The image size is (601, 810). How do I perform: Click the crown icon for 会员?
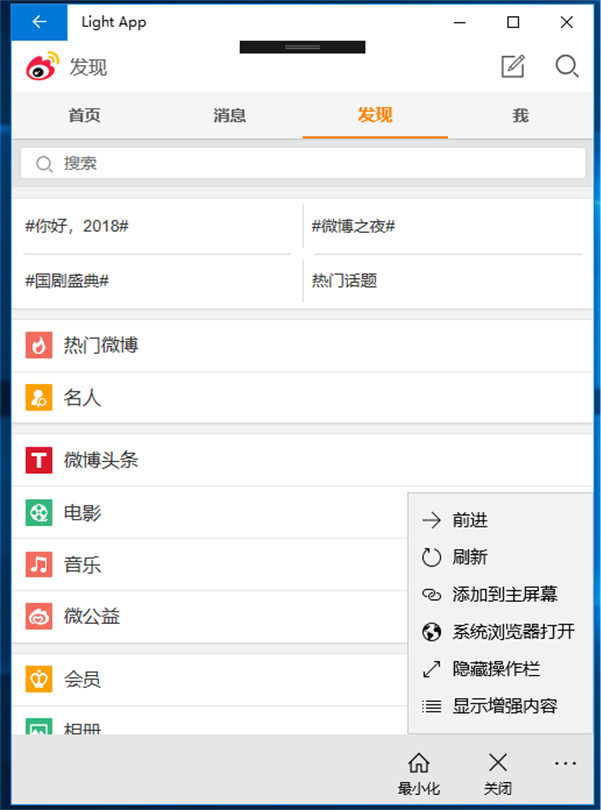point(39,679)
